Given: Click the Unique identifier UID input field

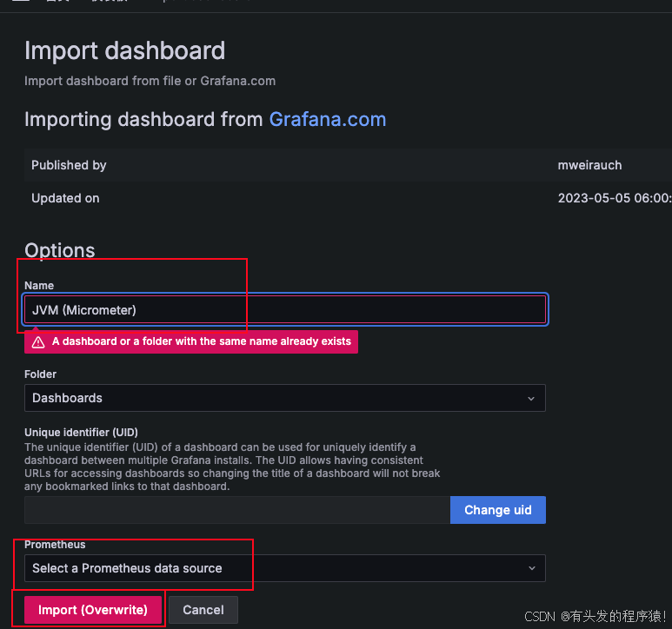Looking at the screenshot, I should [237, 509].
